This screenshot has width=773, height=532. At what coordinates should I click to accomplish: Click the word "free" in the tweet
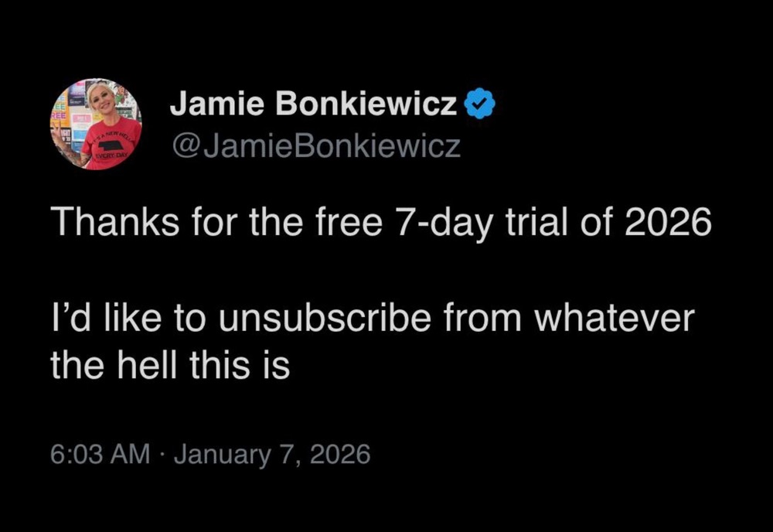pos(343,224)
